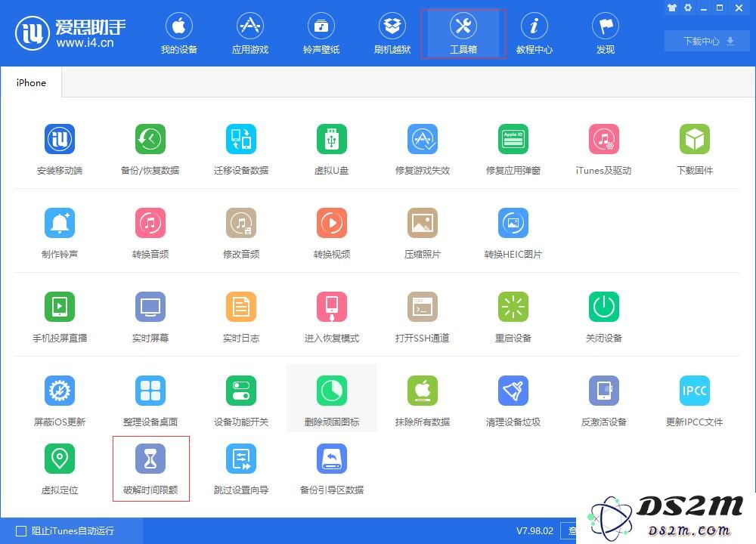Launch 清理设备垃圾 tool
The image size is (756, 544).
click(513, 401)
